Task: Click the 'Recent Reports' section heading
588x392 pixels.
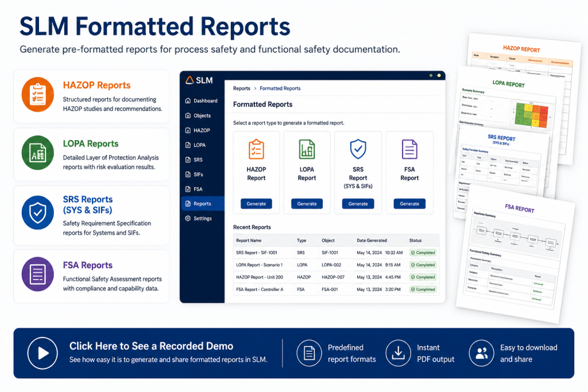Action: point(252,227)
